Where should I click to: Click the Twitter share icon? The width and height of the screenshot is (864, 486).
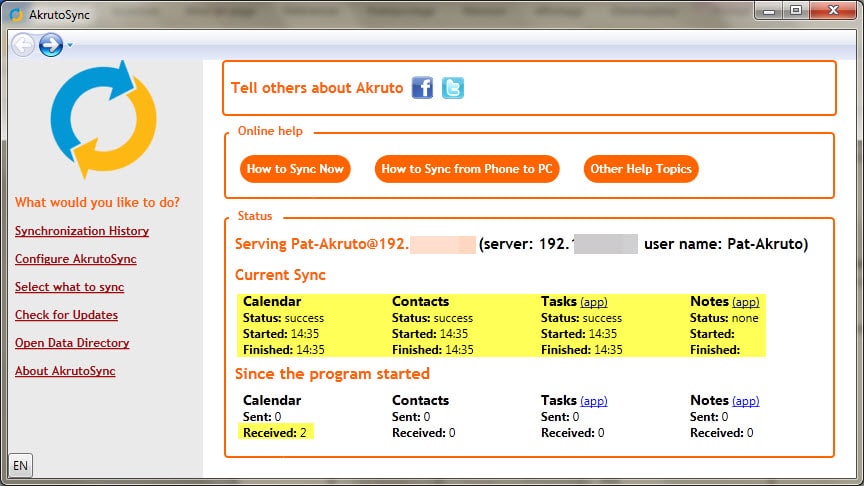453,88
